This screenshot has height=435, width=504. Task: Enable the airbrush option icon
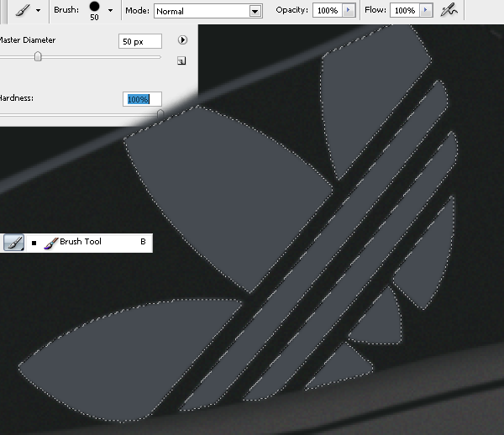[x=449, y=11]
